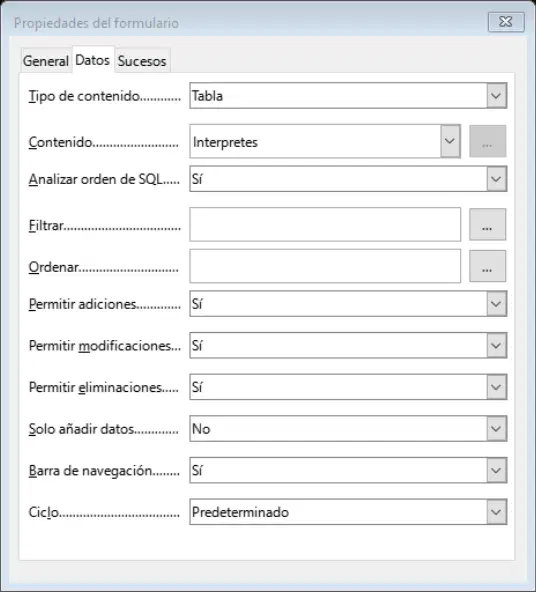The image size is (536, 592).
Task: Switch to the General tab
Action: pos(46,61)
